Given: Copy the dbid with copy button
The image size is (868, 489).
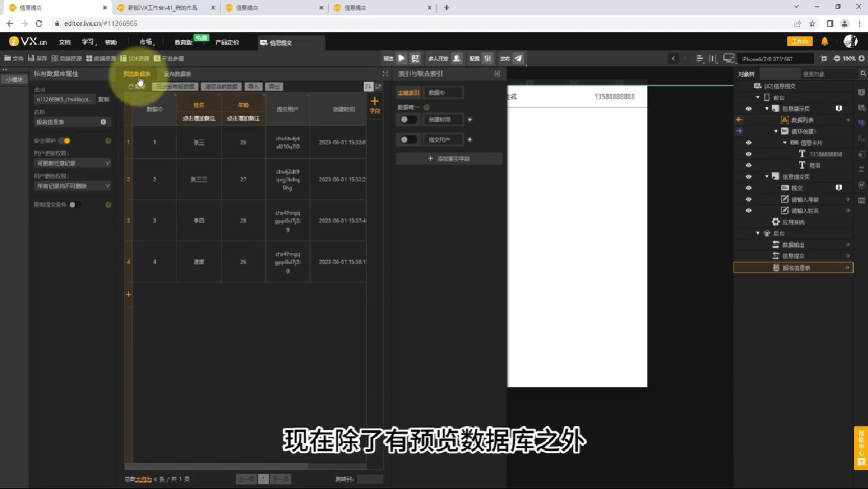Looking at the screenshot, I should pyautogui.click(x=104, y=100).
